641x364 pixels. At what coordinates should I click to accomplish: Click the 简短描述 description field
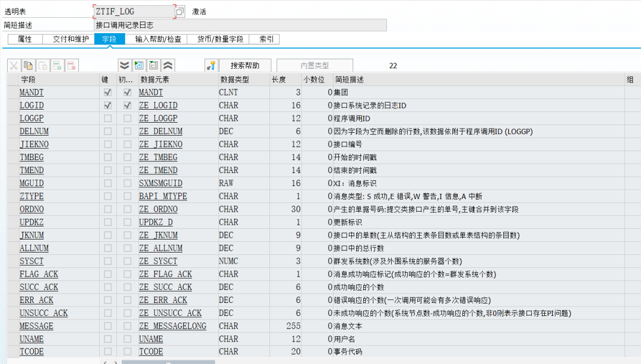tap(240, 25)
